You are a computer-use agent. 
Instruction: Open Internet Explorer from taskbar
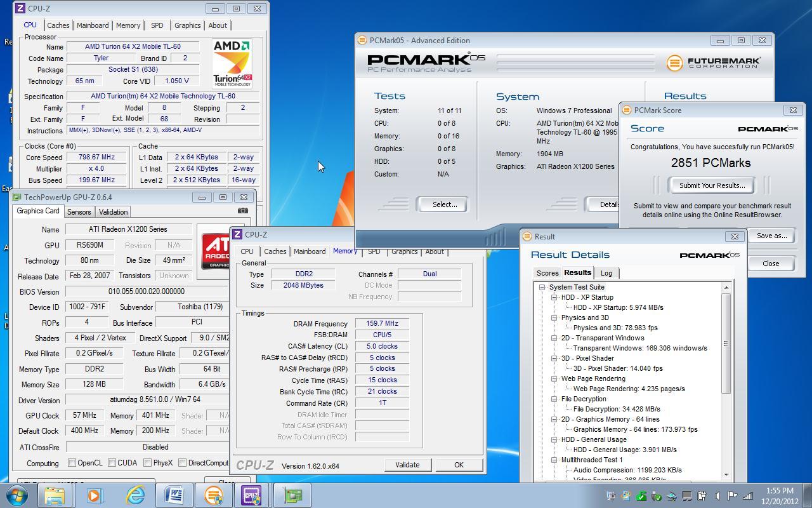135,495
